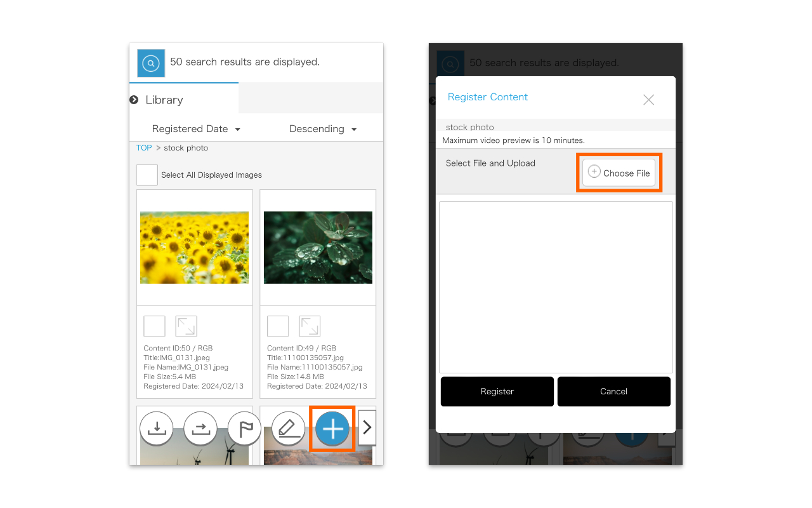The image size is (812, 508).
Task: Click 'Select File and Upload' label
Action: [x=490, y=163]
